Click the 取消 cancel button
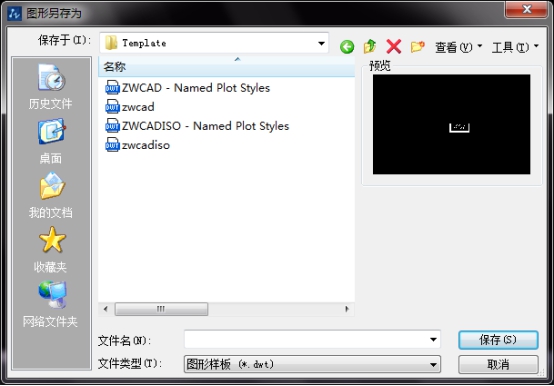The image size is (554, 386). pyautogui.click(x=498, y=364)
